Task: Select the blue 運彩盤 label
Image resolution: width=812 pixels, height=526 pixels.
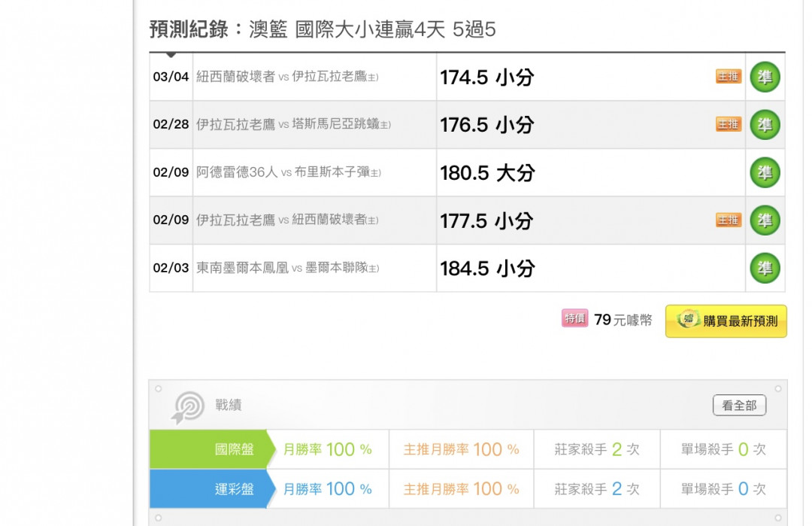Action: pos(212,488)
